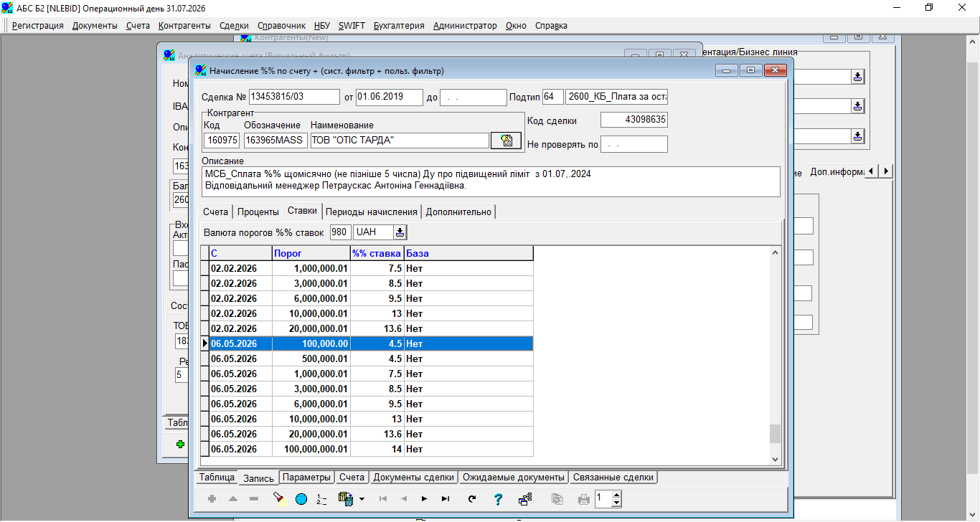Screen dimensions: 980x522
Task: Select the 02.02.2026 row with 20,000,000.01 threshold
Action: (x=367, y=329)
